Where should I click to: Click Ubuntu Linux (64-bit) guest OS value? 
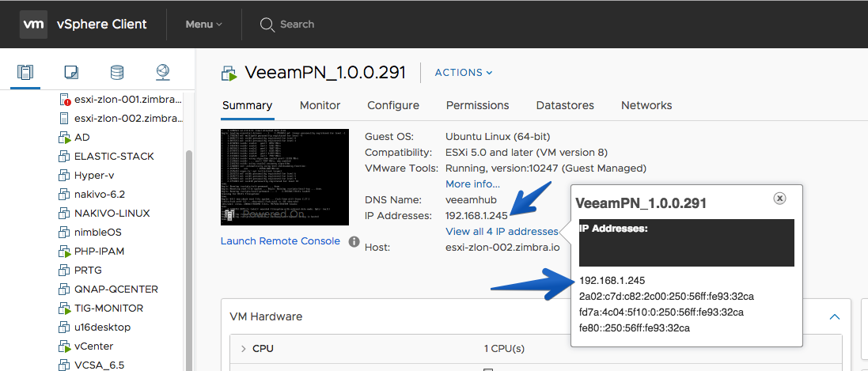coord(498,136)
